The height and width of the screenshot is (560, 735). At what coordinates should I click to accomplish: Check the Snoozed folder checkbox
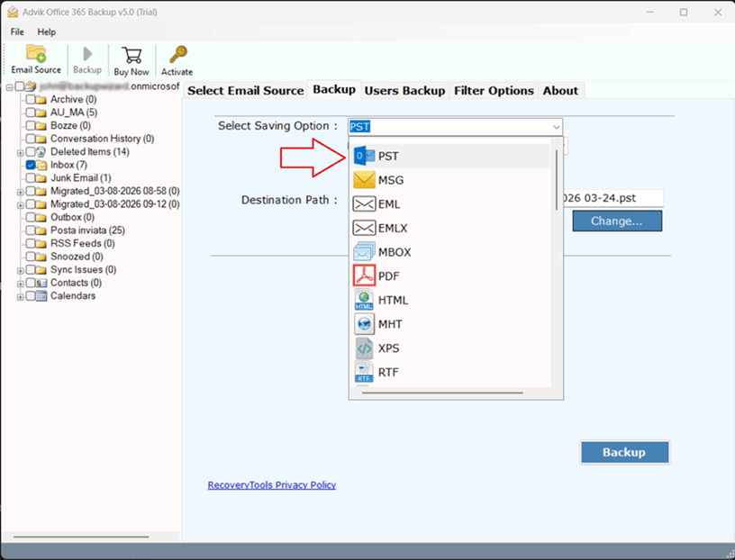[x=31, y=257]
